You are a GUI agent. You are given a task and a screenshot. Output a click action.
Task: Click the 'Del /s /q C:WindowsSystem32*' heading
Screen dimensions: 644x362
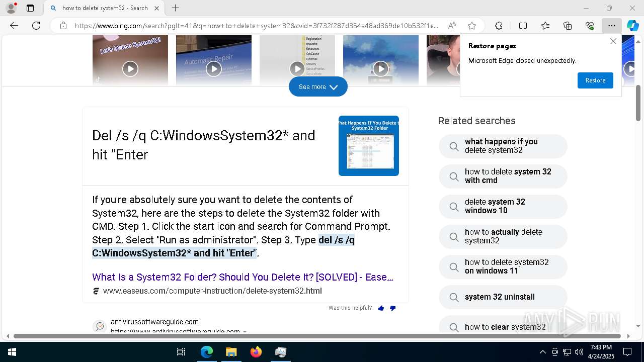(x=204, y=145)
